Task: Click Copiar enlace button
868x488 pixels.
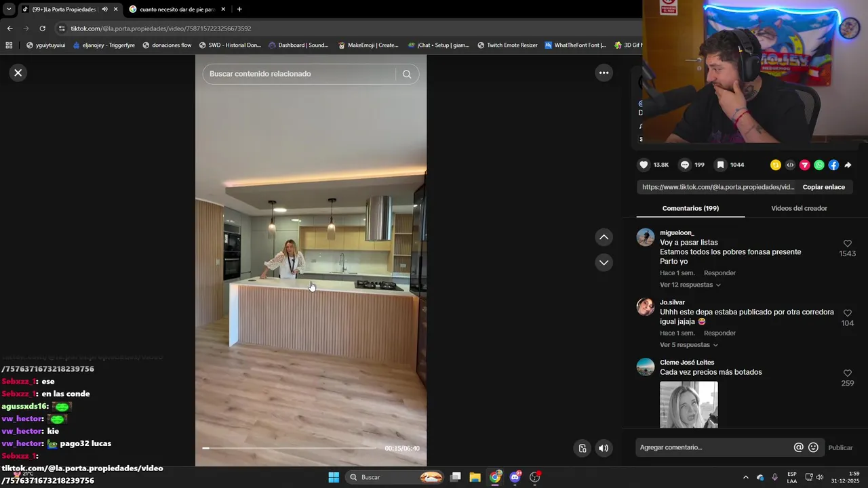Action: (x=824, y=187)
